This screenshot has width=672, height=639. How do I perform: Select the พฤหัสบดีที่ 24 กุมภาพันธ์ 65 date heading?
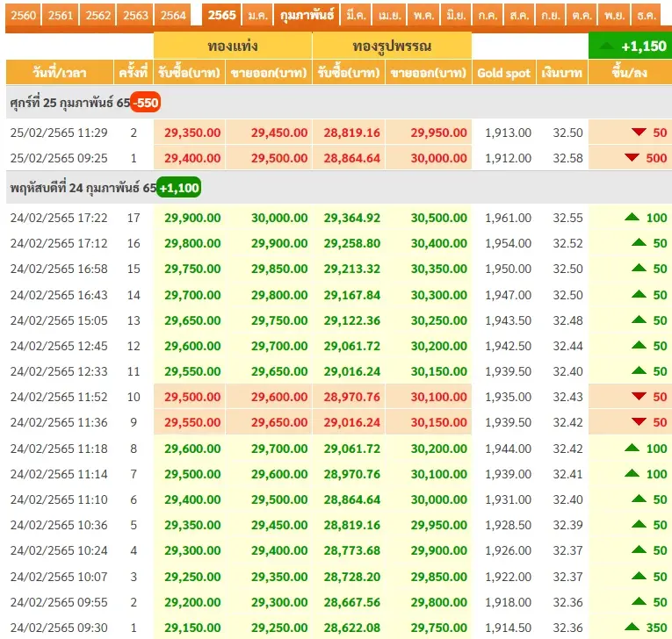click(x=83, y=188)
